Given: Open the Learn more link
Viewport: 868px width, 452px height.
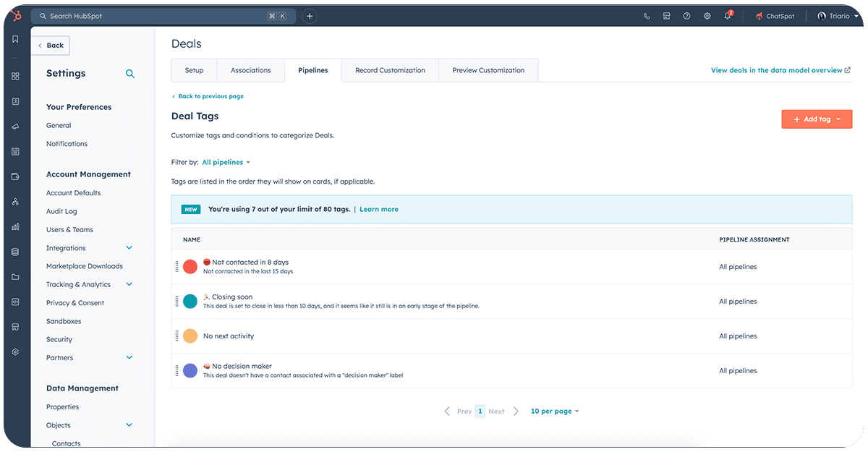Looking at the screenshot, I should tap(378, 209).
